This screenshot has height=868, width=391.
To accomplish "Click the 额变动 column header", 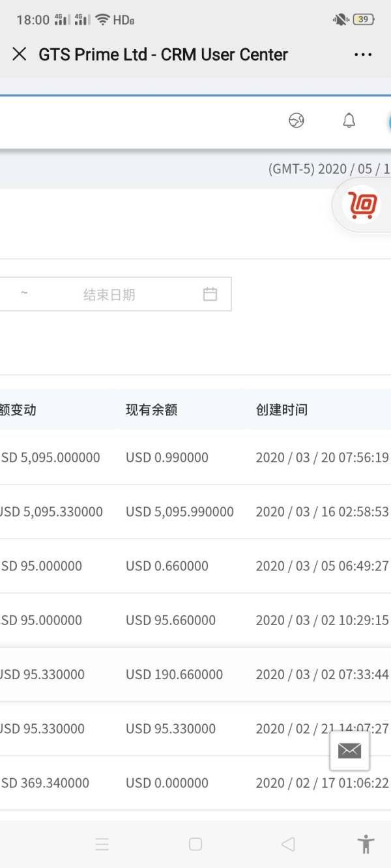I will click(18, 410).
